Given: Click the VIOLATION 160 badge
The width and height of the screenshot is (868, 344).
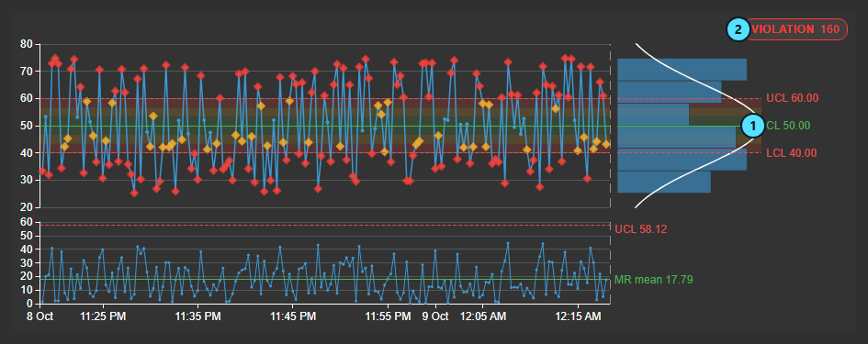Looking at the screenshot, I should pyautogui.click(x=796, y=29).
